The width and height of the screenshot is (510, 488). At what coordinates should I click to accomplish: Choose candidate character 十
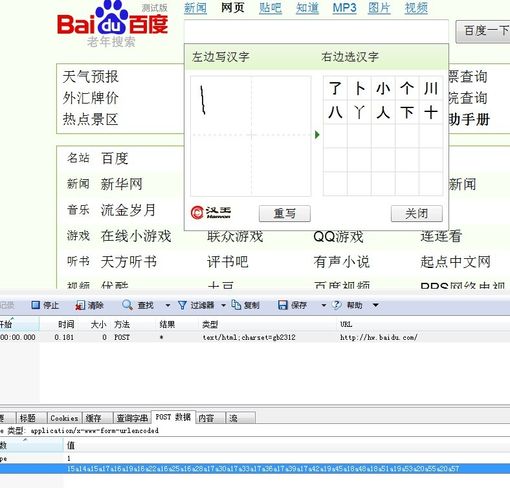[431, 112]
